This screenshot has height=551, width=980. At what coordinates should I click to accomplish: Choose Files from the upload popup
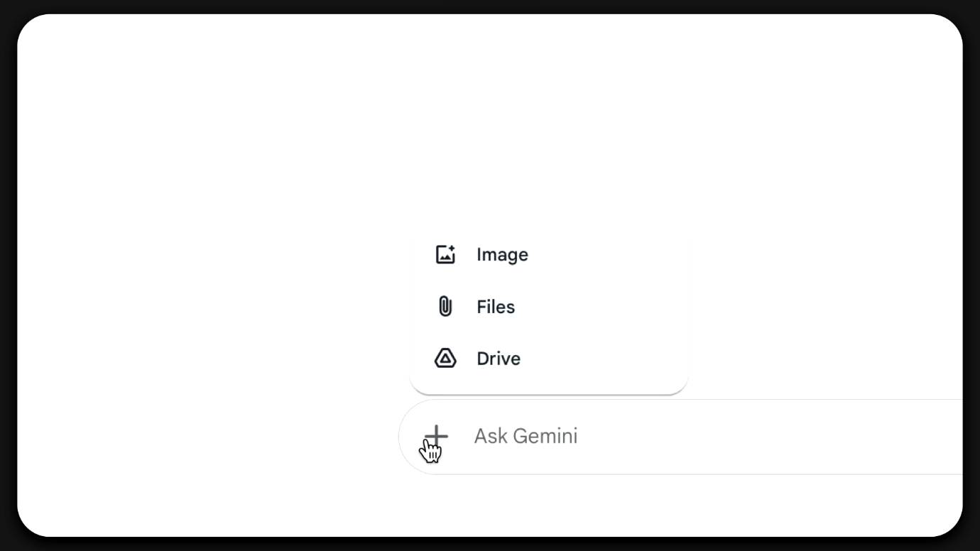tap(549, 307)
